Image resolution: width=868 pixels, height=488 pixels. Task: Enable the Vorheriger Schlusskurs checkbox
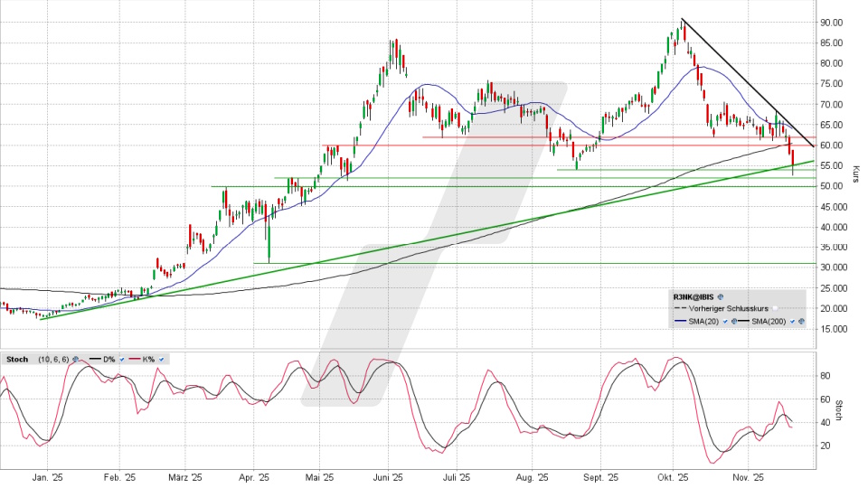point(775,308)
